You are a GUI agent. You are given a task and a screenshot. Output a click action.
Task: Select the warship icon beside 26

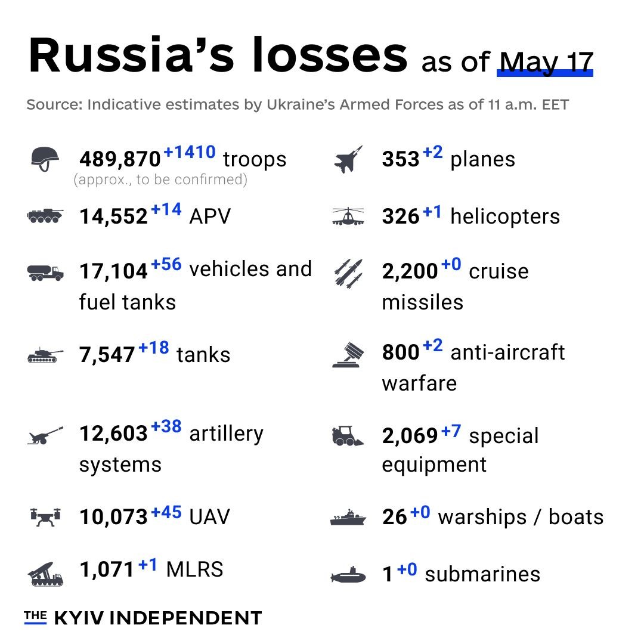pos(348,518)
